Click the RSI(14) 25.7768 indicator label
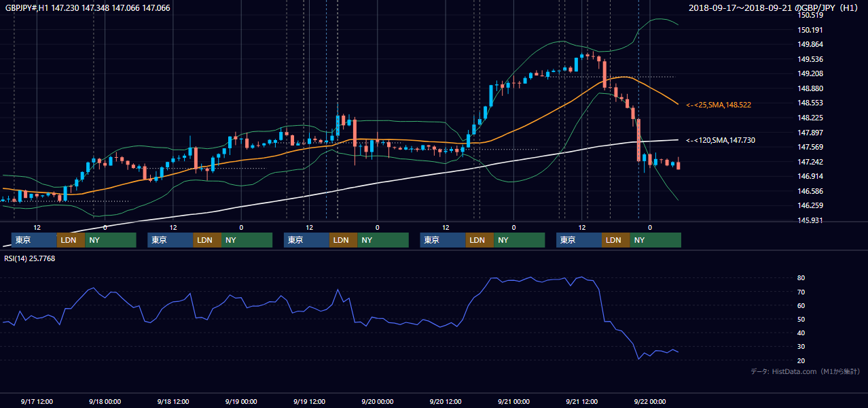This screenshot has width=868, height=408. click(x=30, y=258)
